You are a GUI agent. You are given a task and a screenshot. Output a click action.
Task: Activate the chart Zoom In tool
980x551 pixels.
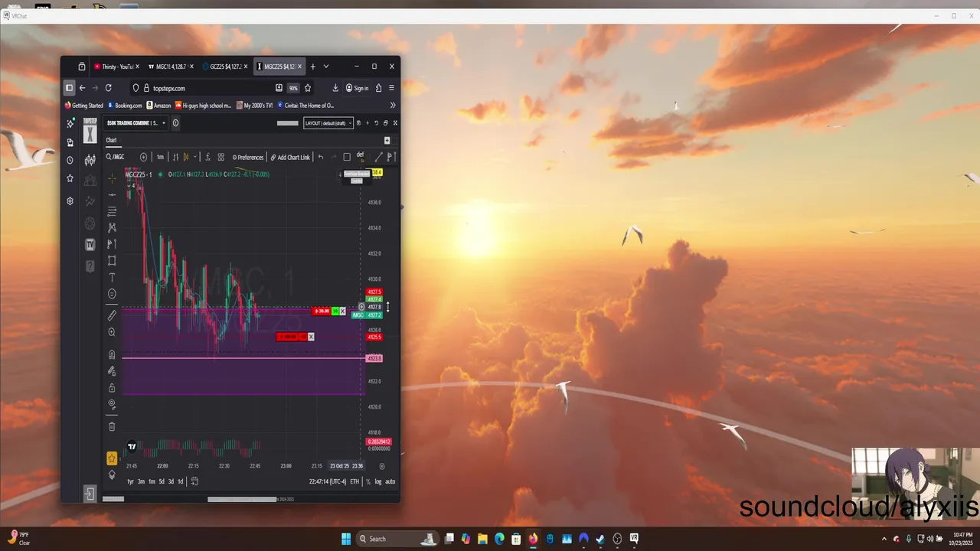tap(112, 332)
